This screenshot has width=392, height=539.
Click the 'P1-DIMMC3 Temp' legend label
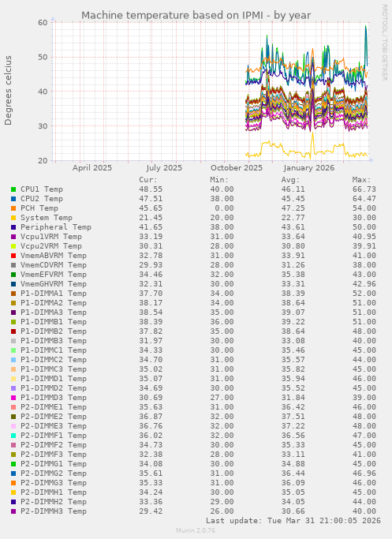[x=54, y=369]
